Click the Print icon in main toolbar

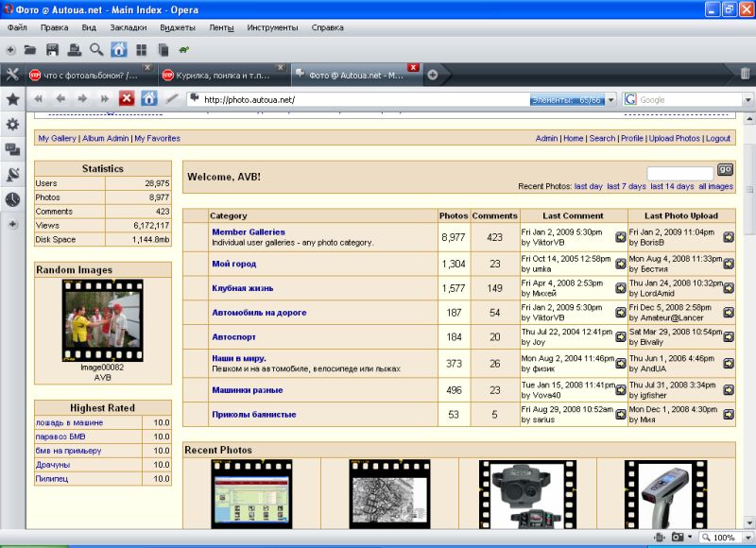pos(74,49)
